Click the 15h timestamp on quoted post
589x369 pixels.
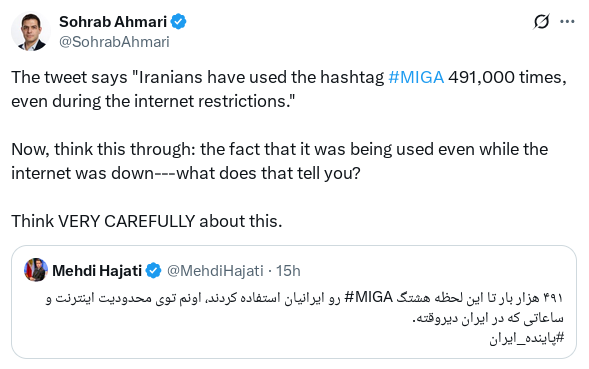(288, 271)
